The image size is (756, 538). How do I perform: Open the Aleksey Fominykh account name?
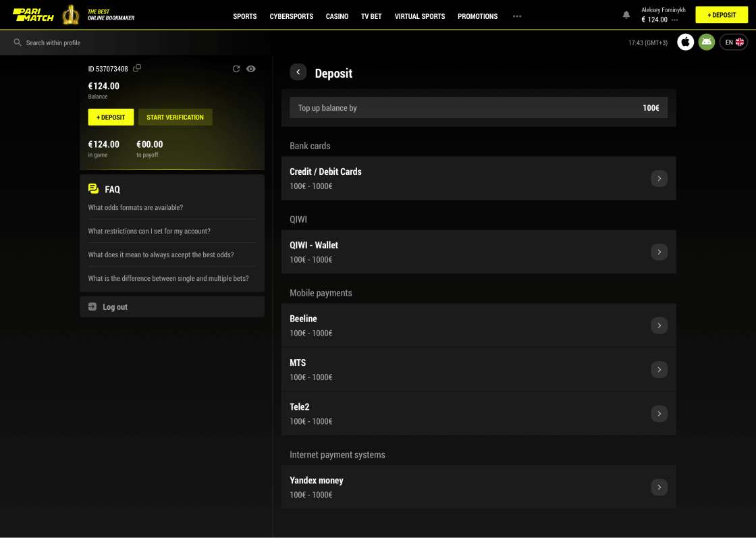point(664,9)
